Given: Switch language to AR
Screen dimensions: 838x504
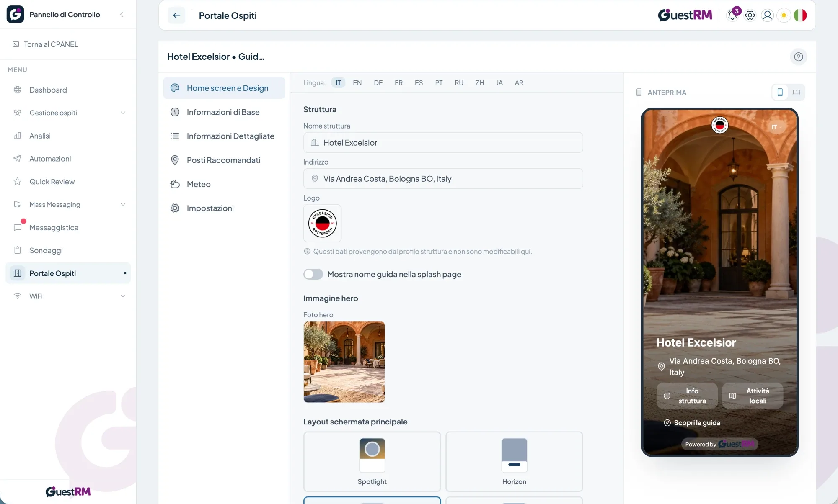Looking at the screenshot, I should (x=519, y=83).
